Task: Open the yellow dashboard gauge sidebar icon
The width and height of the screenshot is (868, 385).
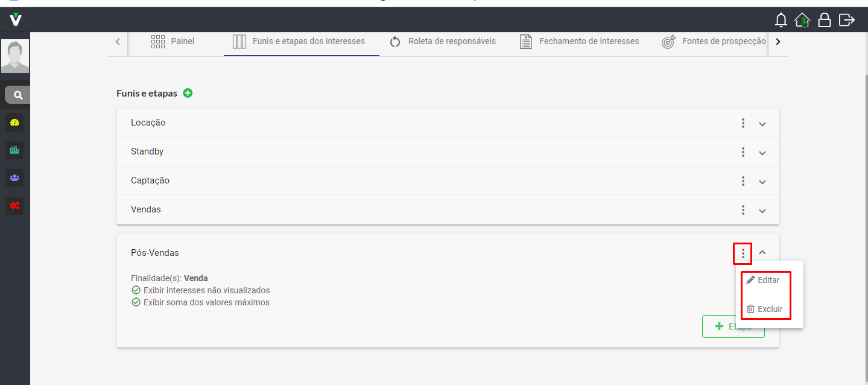Action: point(15,122)
